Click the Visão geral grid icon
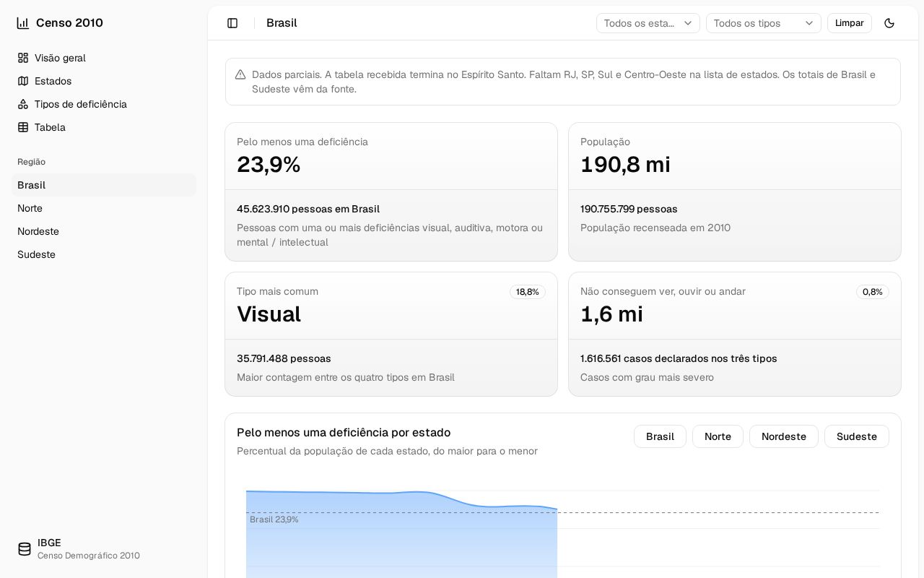This screenshot has height=578, width=924. (23, 58)
